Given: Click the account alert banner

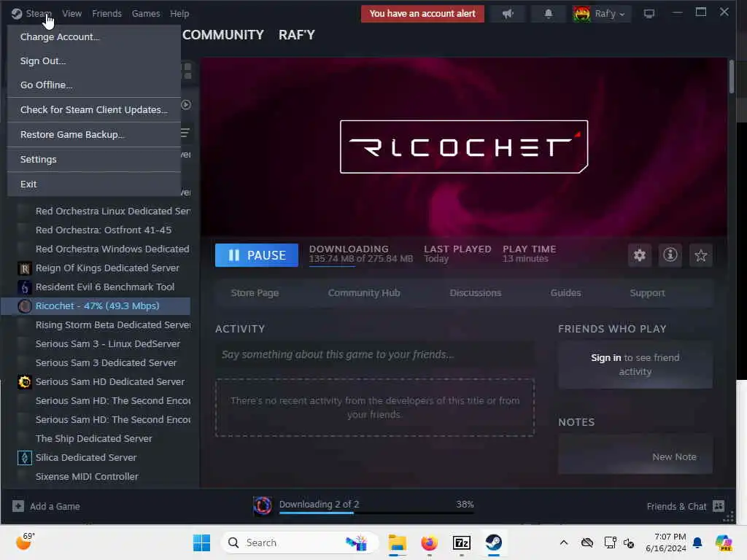Looking at the screenshot, I should [422, 14].
